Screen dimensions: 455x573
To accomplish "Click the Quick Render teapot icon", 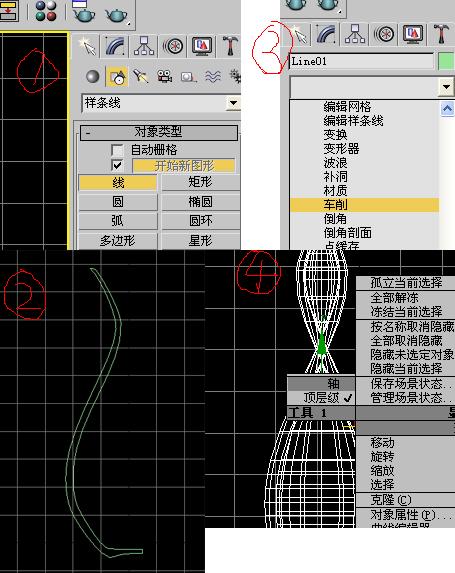I will 117,15.
